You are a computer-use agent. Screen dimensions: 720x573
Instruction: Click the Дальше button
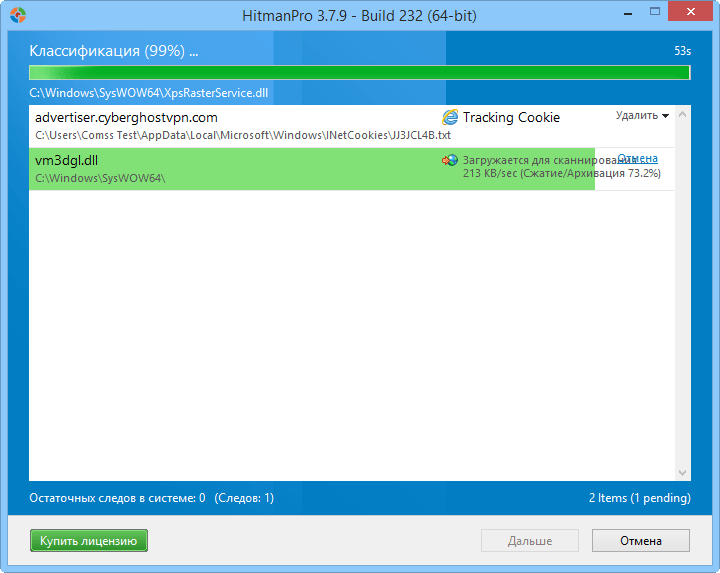529,540
